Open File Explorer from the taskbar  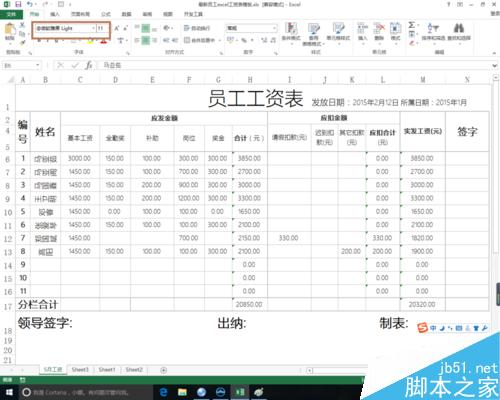pos(182,392)
